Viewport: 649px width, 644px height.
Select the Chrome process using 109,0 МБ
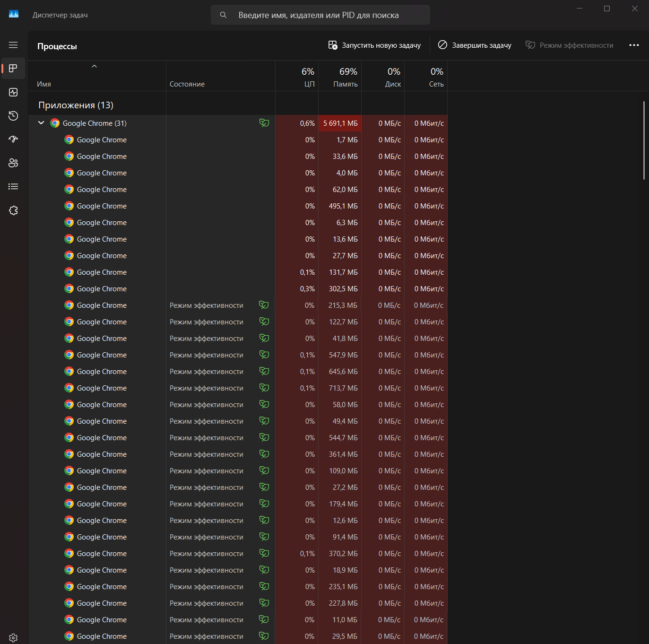pos(238,471)
